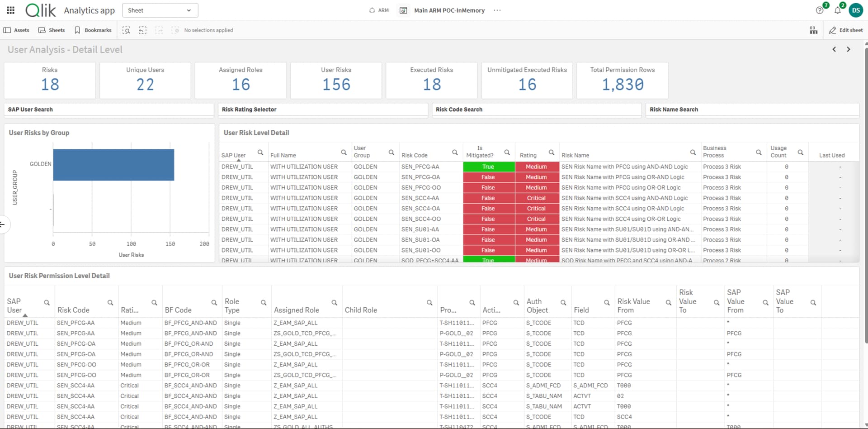868x429 pixels.
Task: Click the Risks KPI showing 18
Action: [x=50, y=81]
